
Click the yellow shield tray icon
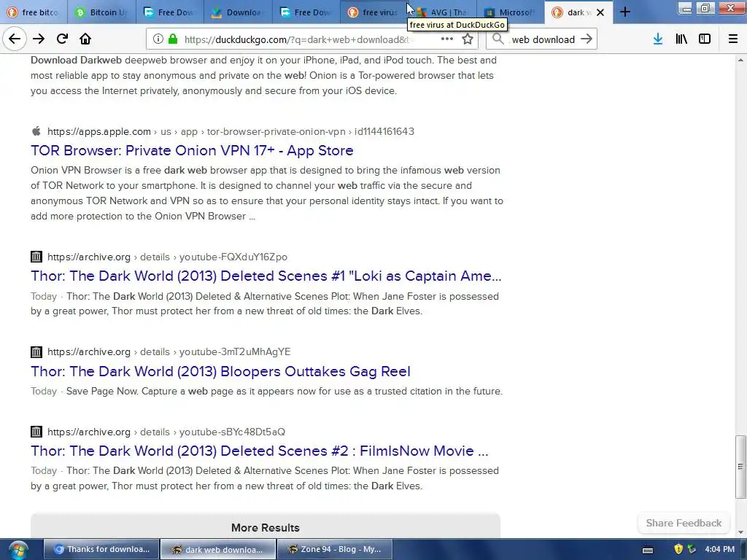[678, 550]
